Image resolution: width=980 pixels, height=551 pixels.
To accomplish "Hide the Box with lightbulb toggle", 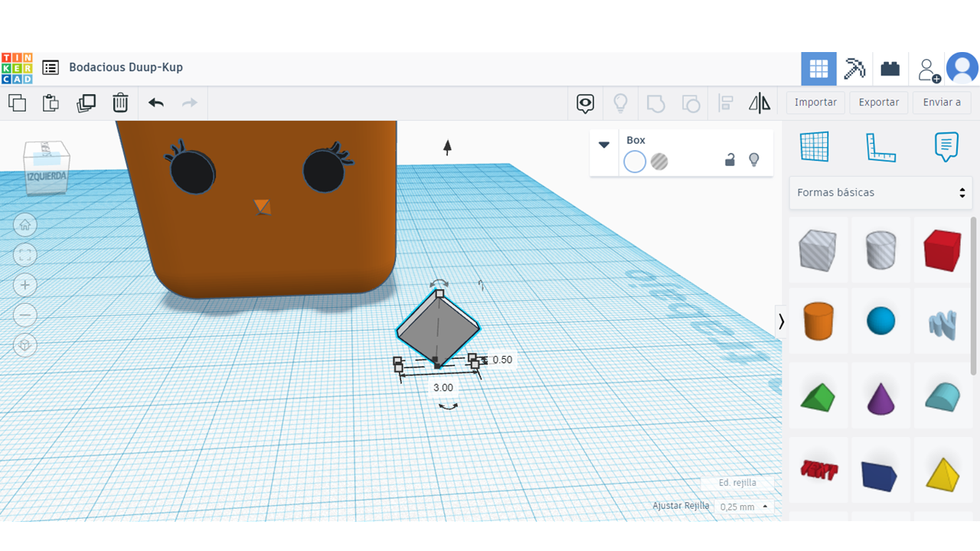I will click(754, 160).
